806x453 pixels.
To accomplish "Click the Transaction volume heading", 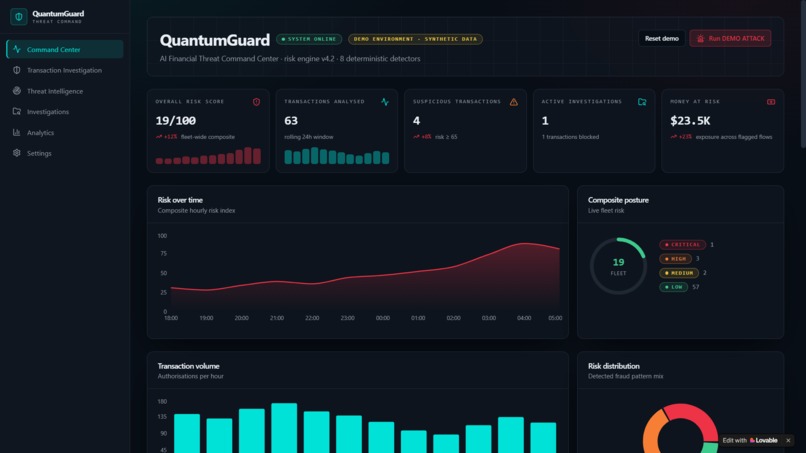I will coord(188,366).
